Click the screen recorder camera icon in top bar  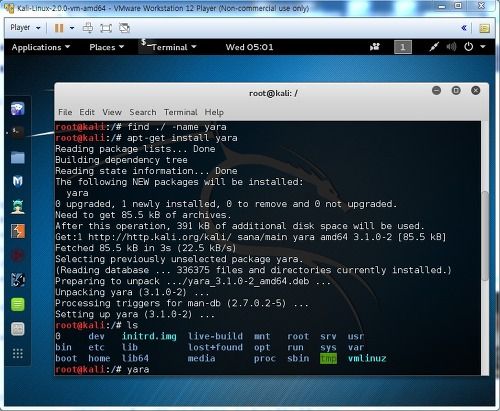pyautogui.click(x=375, y=47)
